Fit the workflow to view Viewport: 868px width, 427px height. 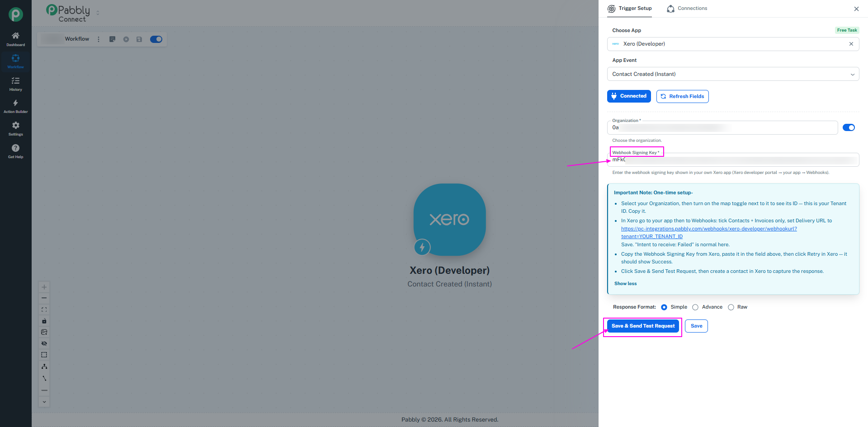tap(44, 310)
